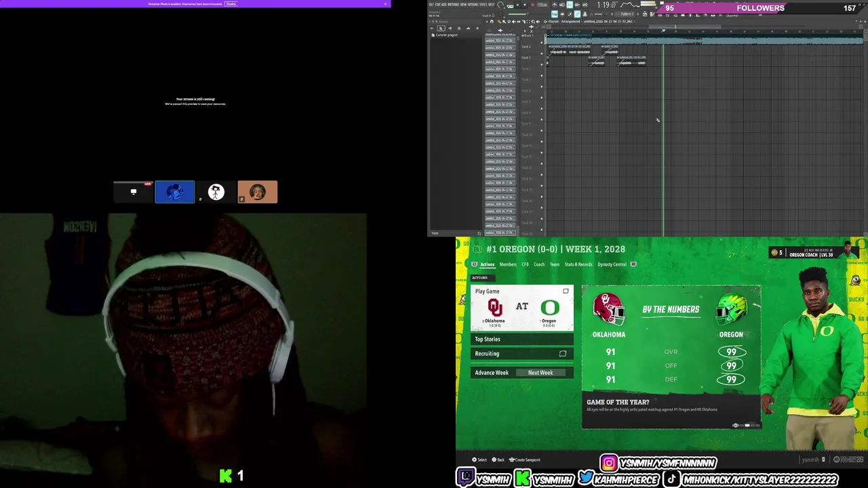
Task: Click the coin icon next to 5
Action: (774, 253)
